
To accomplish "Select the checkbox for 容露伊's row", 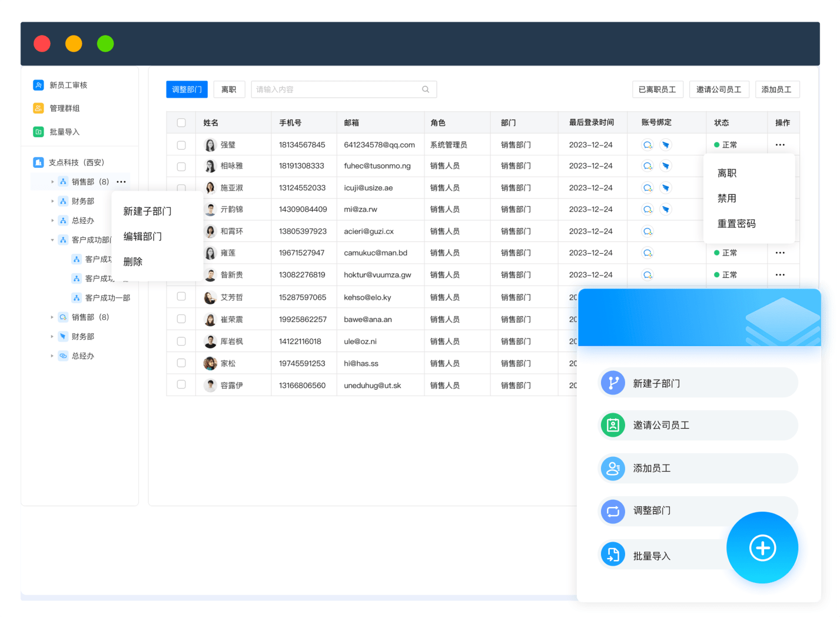I will pos(181,385).
